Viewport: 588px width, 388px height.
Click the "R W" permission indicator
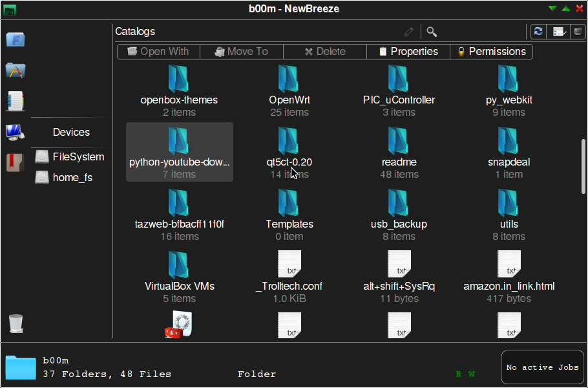(465, 374)
